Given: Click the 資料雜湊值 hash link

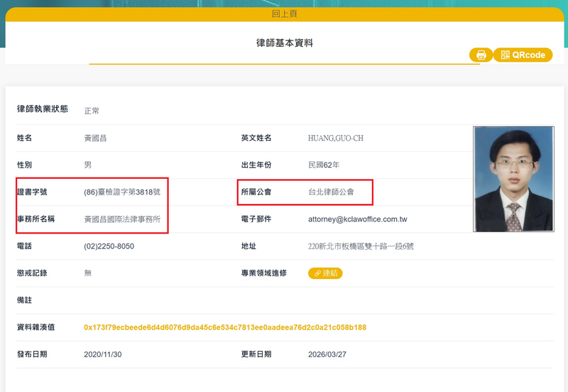Looking at the screenshot, I should (x=225, y=327).
